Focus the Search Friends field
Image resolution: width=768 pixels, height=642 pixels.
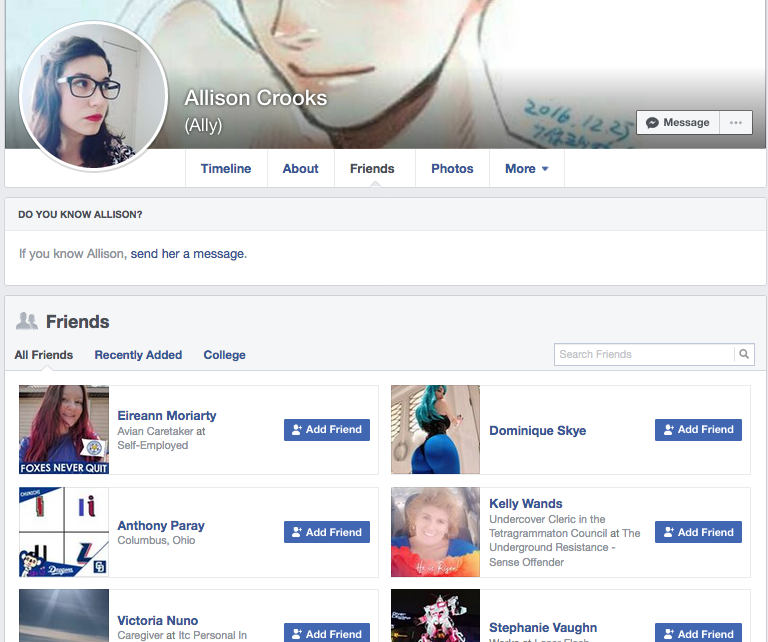click(x=644, y=354)
